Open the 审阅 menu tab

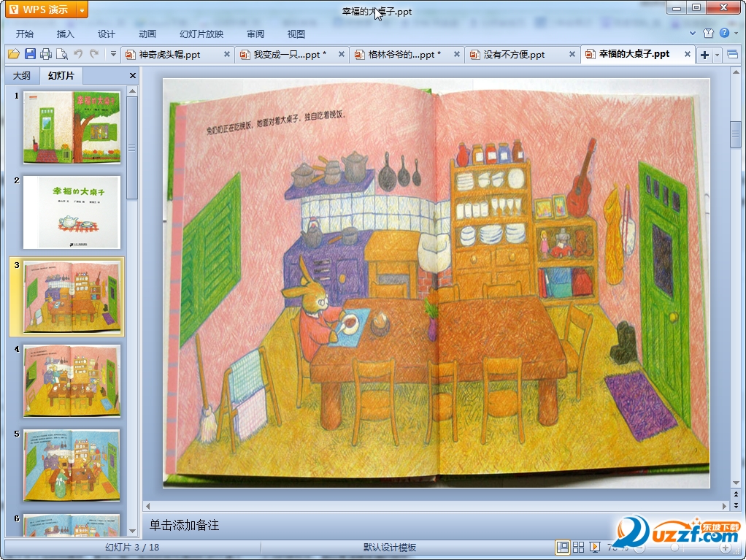click(x=255, y=34)
